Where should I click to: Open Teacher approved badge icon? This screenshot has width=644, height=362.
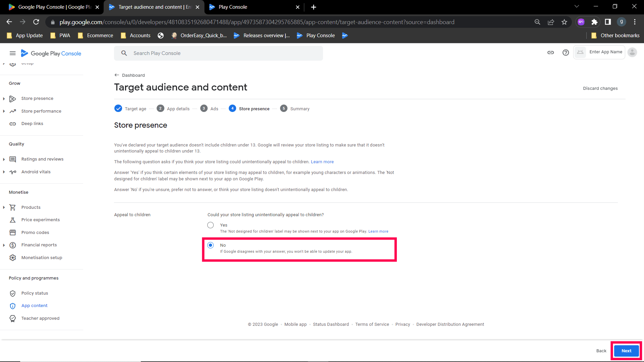(13, 318)
